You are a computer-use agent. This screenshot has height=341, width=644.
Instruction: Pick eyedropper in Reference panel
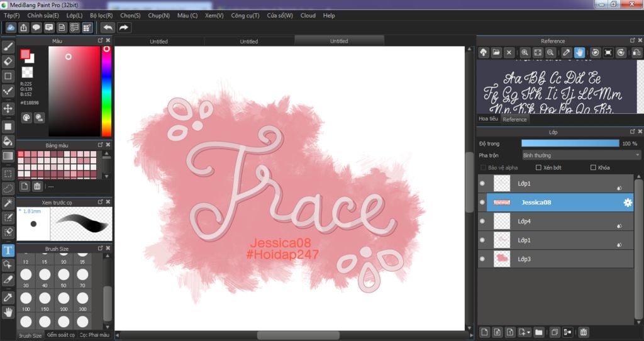[x=567, y=53]
